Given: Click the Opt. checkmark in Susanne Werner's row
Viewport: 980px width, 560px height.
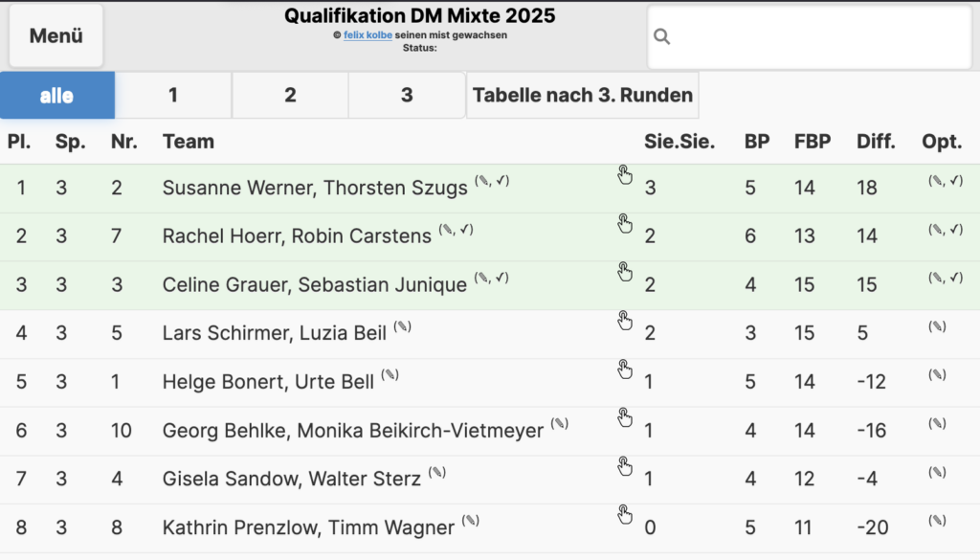Looking at the screenshot, I should coord(956,181).
